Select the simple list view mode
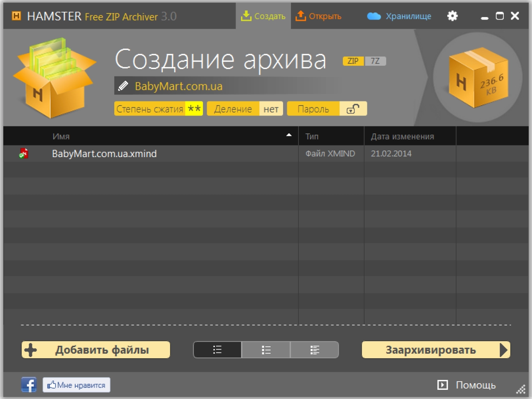This screenshot has width=532, height=399. click(217, 350)
